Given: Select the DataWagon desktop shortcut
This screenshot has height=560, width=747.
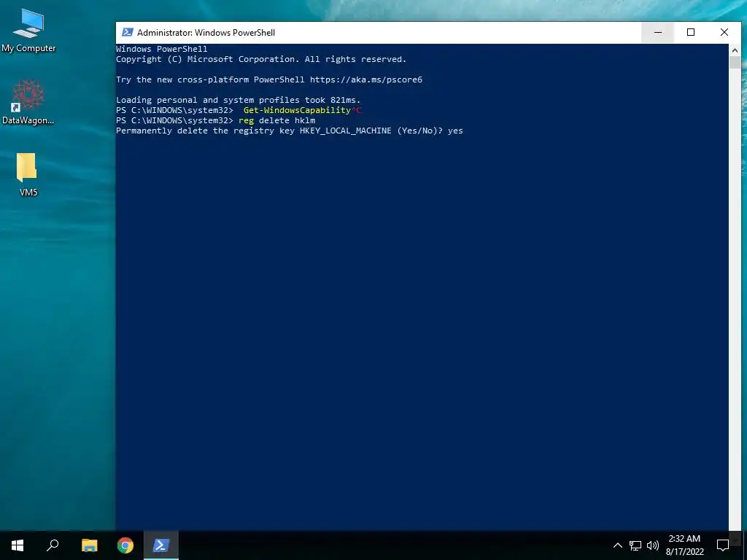Looking at the screenshot, I should click(28, 102).
